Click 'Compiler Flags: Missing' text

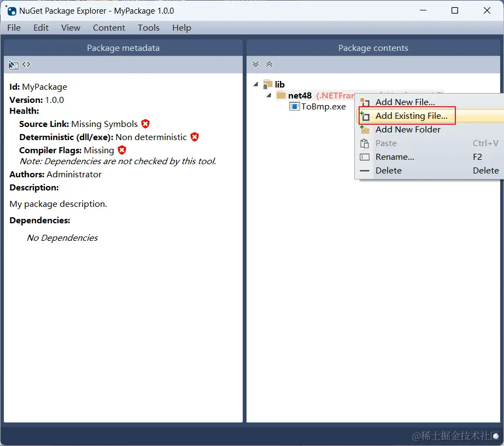pyautogui.click(x=67, y=150)
